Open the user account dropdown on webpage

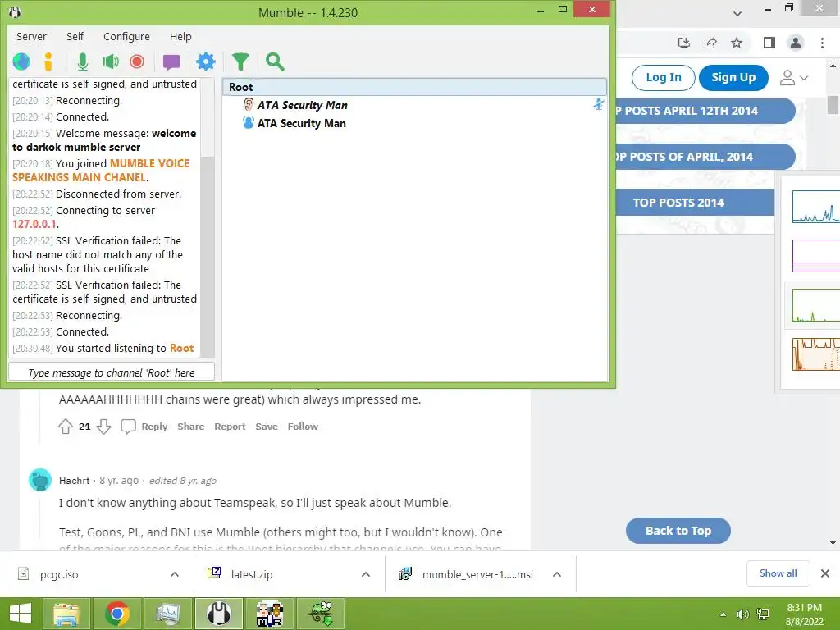(x=794, y=78)
